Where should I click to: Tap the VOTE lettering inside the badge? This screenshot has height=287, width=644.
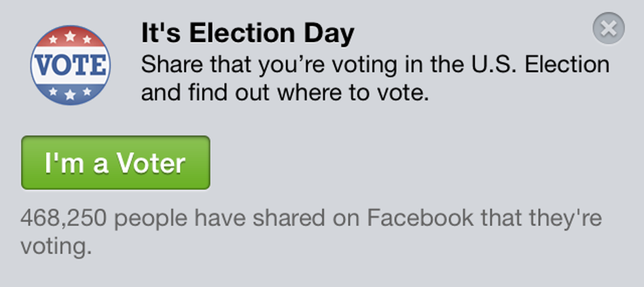point(70,66)
